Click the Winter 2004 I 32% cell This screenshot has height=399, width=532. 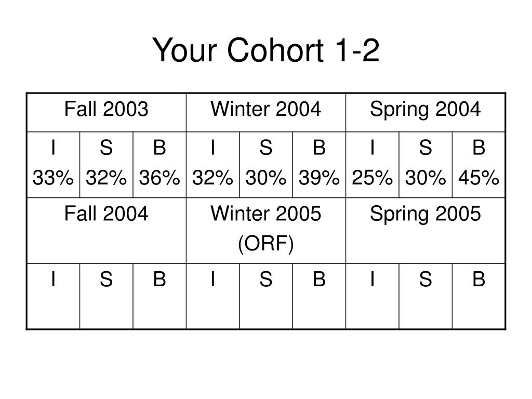(212, 165)
